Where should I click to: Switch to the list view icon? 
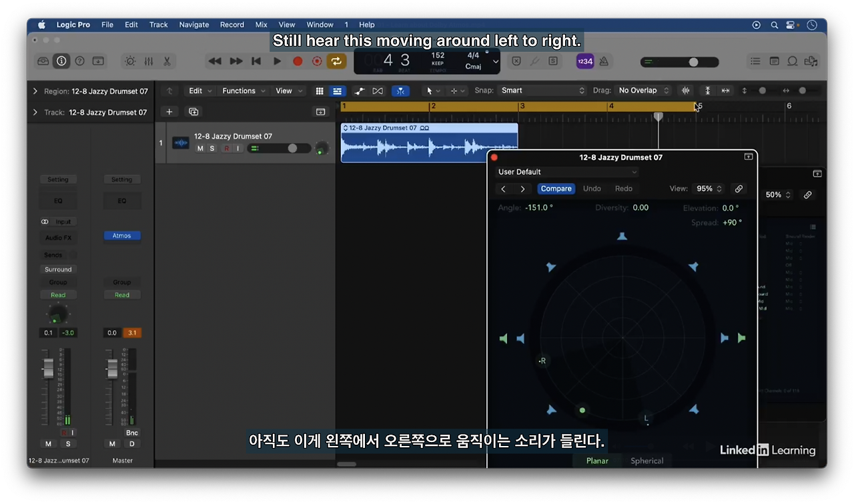338,91
